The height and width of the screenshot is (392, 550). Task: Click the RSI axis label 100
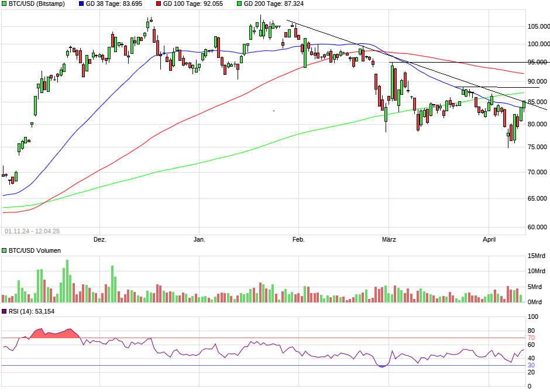coord(533,317)
